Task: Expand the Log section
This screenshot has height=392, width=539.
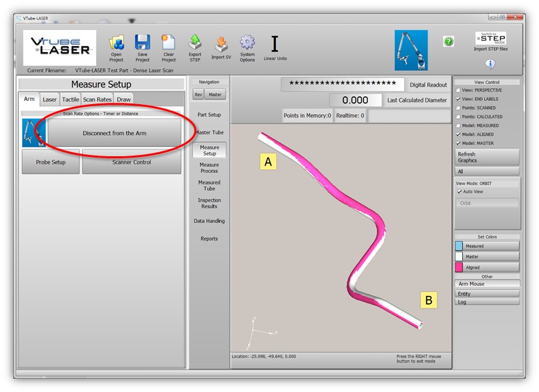Action: pos(487,302)
